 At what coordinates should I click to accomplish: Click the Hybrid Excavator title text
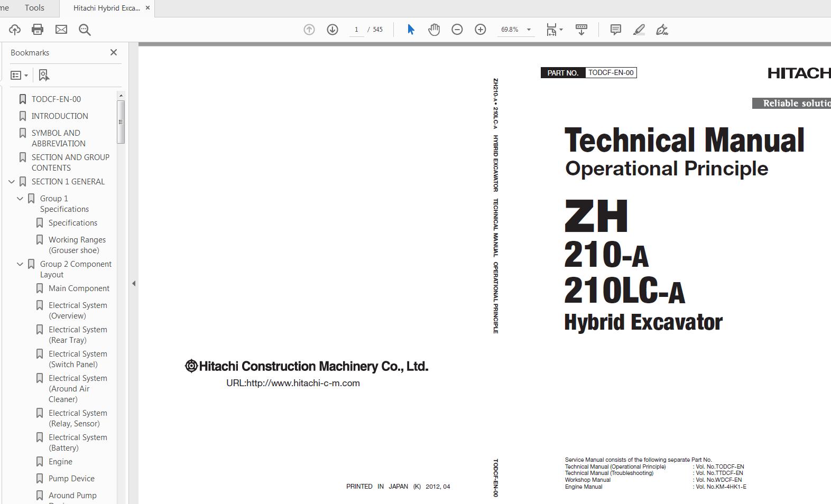click(x=643, y=322)
